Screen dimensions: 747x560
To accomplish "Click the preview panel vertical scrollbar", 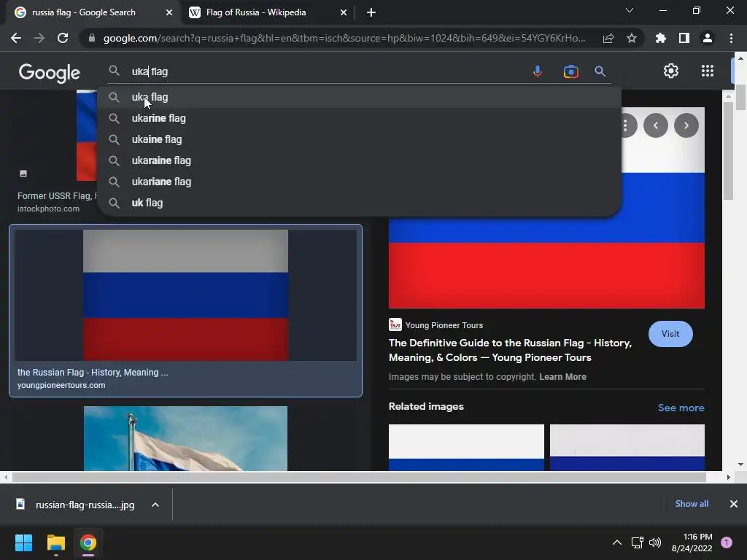I will pos(728,150).
